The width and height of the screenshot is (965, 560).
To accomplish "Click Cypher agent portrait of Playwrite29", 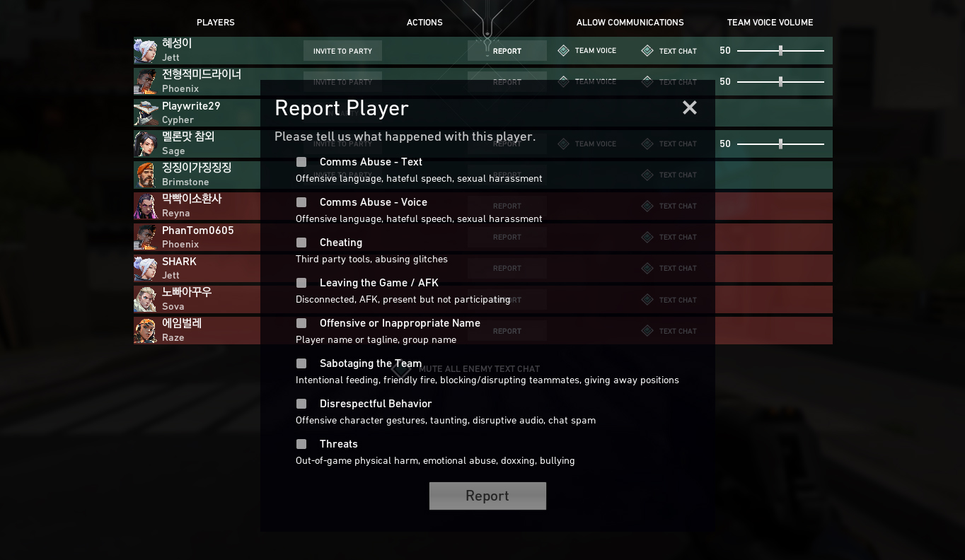I will click(146, 113).
